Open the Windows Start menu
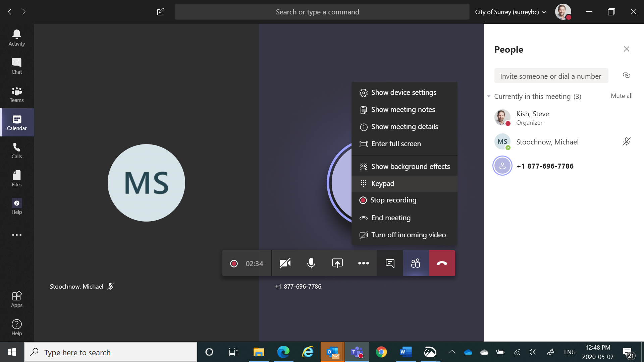 12,352
